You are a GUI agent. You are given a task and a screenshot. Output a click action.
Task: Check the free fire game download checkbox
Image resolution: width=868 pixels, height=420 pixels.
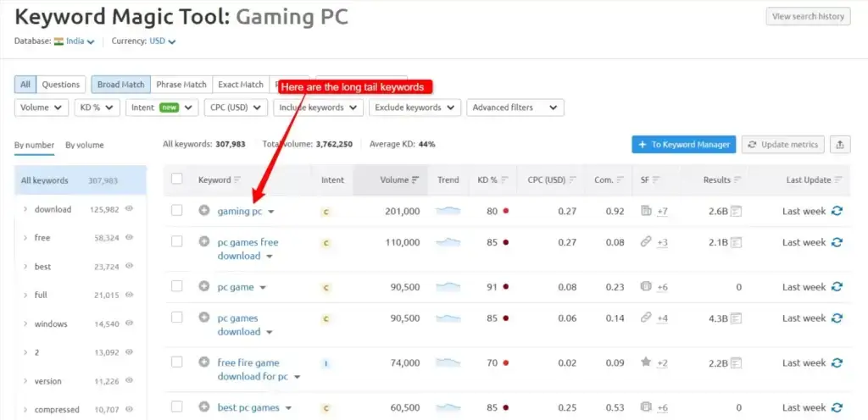(176, 362)
